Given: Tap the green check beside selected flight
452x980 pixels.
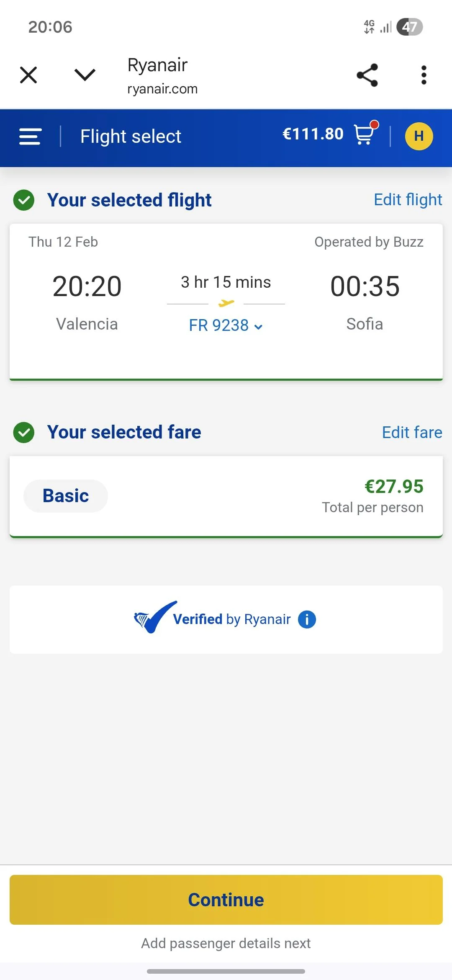Looking at the screenshot, I should coord(24,200).
